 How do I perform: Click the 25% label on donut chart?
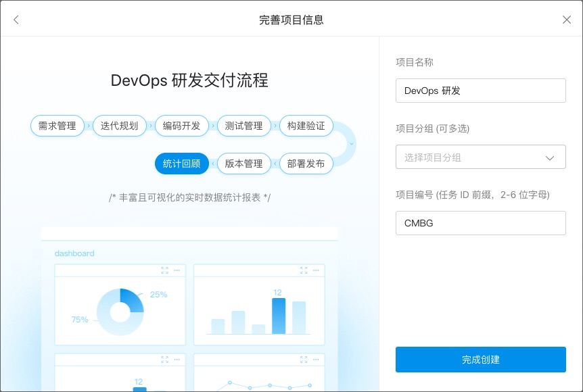pos(159,295)
